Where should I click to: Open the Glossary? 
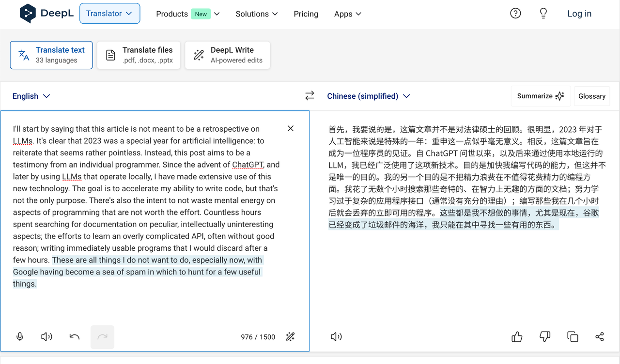pos(592,96)
